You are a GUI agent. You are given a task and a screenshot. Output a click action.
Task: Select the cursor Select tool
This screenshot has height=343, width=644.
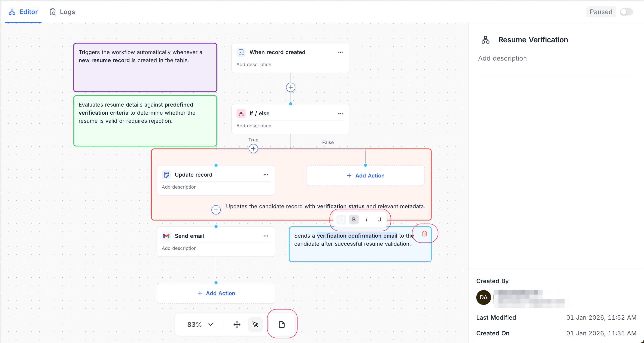[255, 324]
